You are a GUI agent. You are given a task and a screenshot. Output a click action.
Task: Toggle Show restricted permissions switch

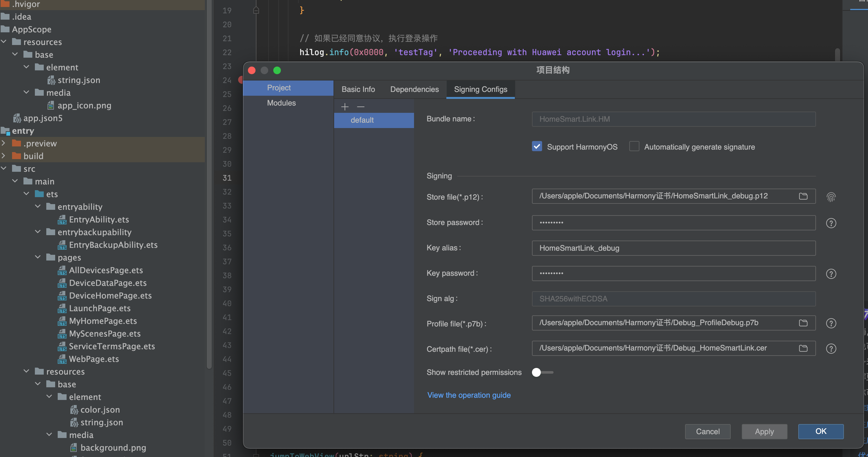tap(542, 372)
